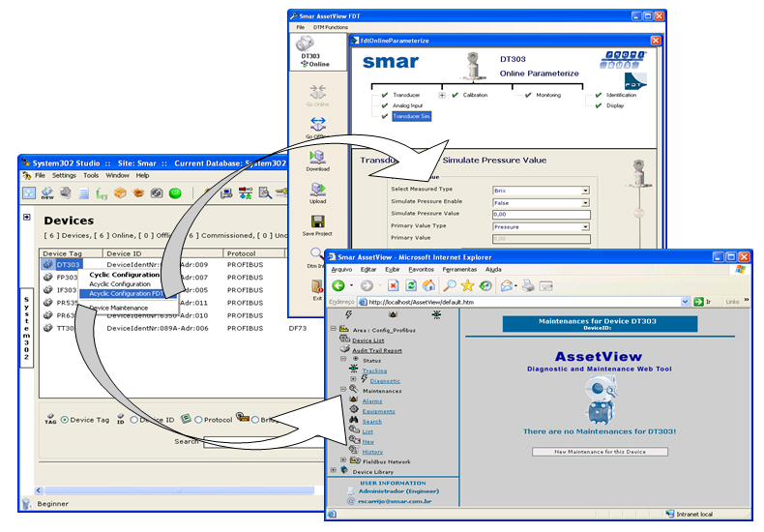Viewport: 764px width, 532px height.
Task: Click the open-box icon in Studio toolbar
Action: coord(138,193)
